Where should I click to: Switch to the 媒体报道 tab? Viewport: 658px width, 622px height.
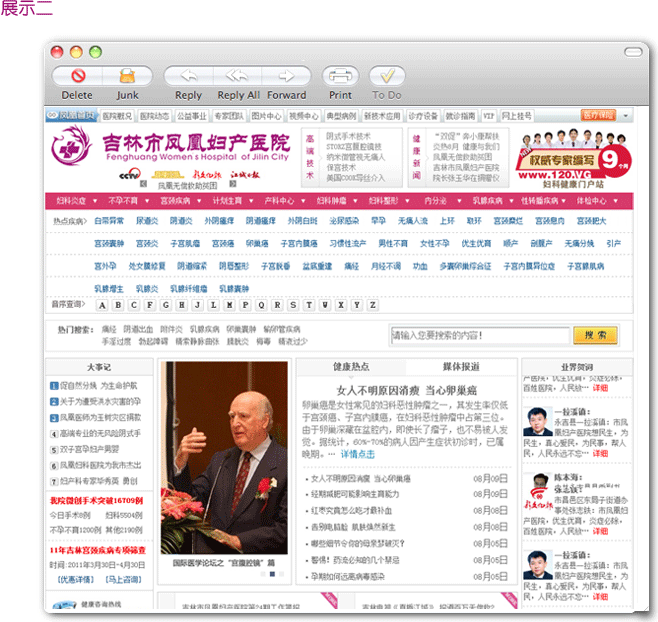click(x=461, y=367)
